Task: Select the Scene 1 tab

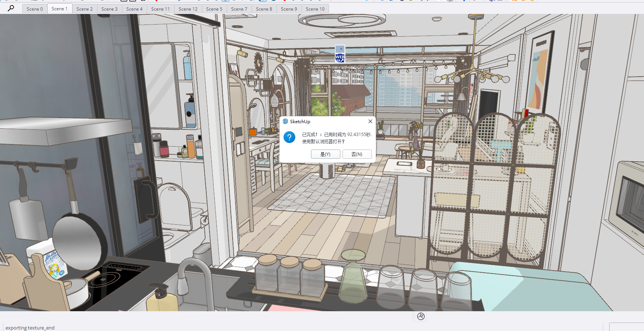Action: point(59,8)
